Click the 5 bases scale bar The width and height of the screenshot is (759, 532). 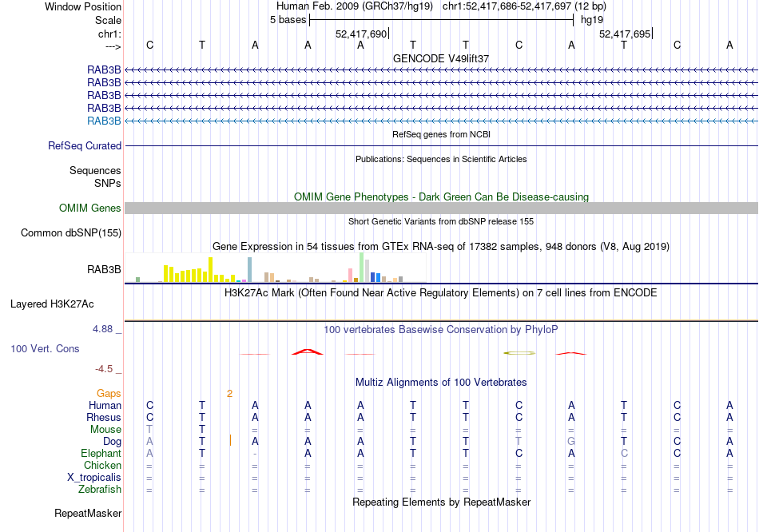[x=442, y=20]
